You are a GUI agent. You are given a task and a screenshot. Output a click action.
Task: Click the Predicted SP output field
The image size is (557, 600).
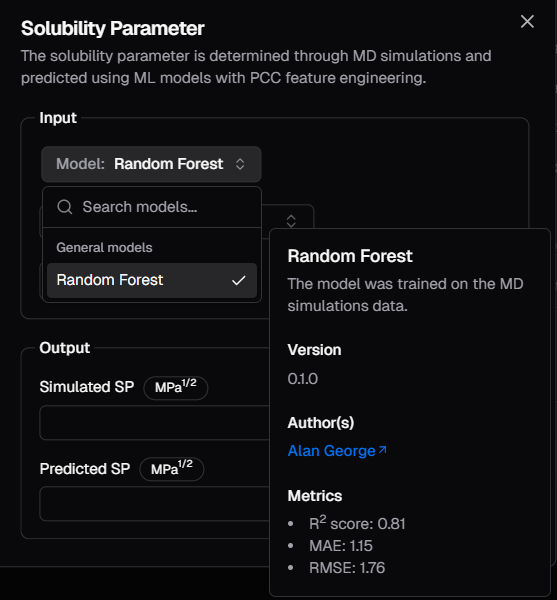(x=155, y=504)
